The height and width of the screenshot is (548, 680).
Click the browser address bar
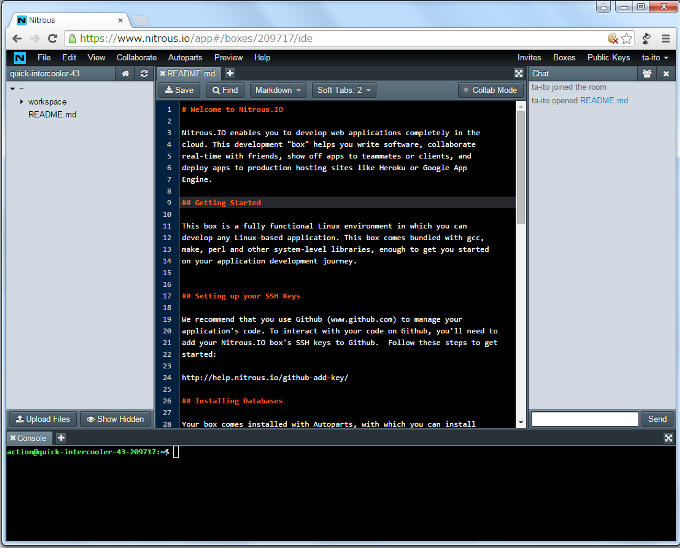click(338, 39)
